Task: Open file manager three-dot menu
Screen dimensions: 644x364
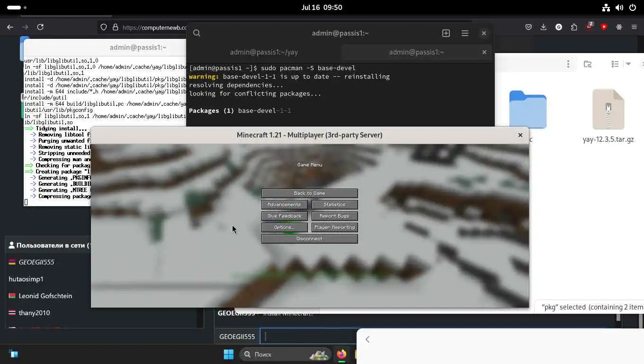Action: [568, 64]
